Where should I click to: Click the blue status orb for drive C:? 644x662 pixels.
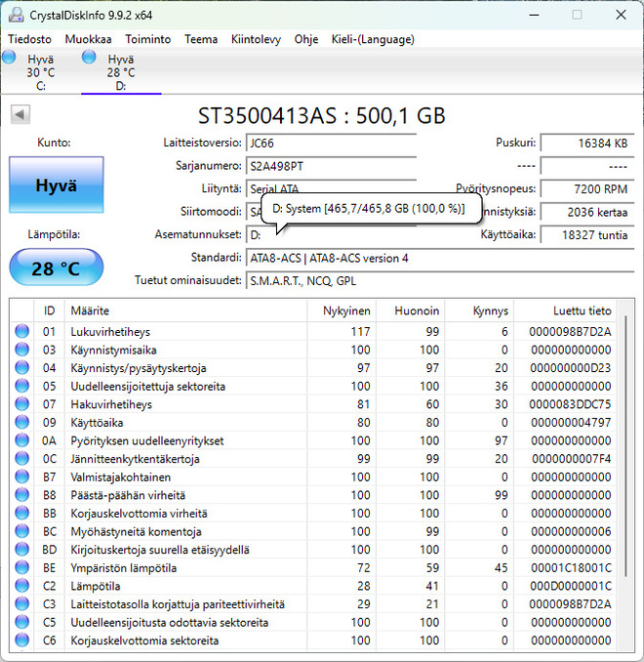(9, 57)
